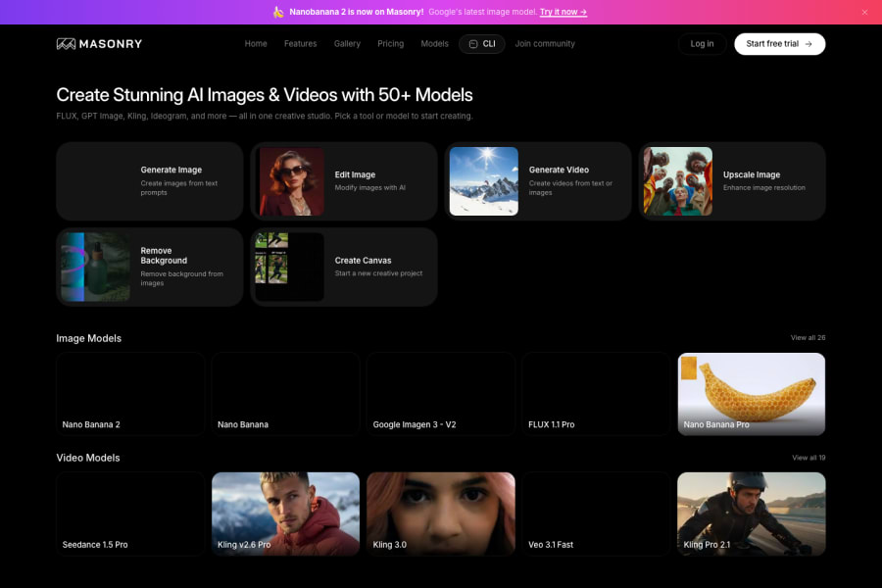Click the 'FLUX, GPT Image, Kling' subtitle text
Screen dimensions: 882x588
(265, 116)
